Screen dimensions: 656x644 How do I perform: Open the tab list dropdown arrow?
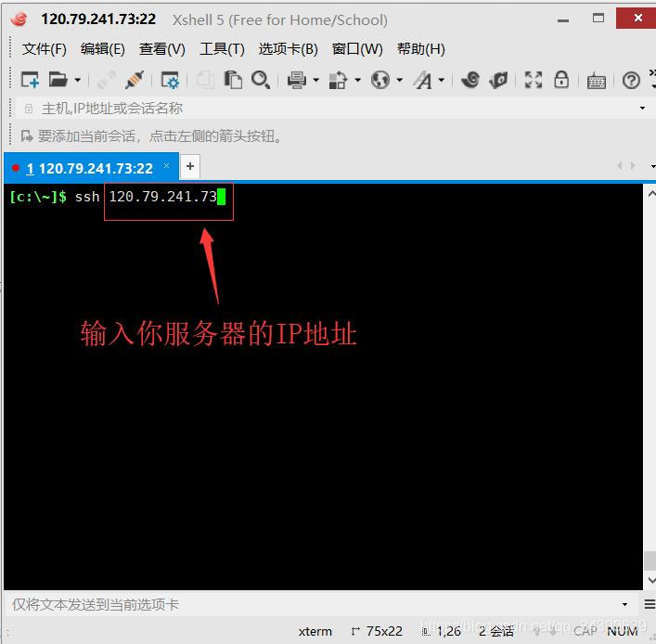click(652, 166)
